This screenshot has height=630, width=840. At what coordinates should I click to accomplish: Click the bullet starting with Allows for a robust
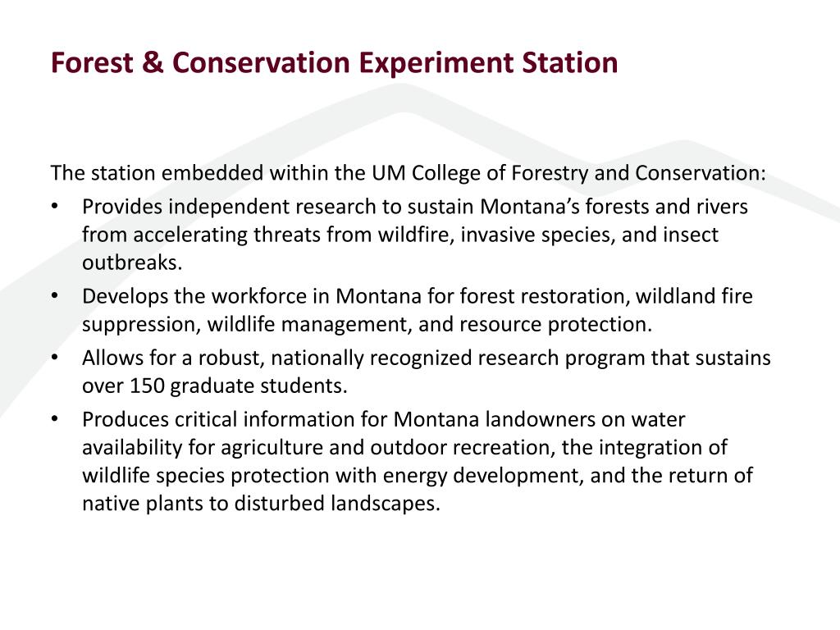click(x=426, y=372)
